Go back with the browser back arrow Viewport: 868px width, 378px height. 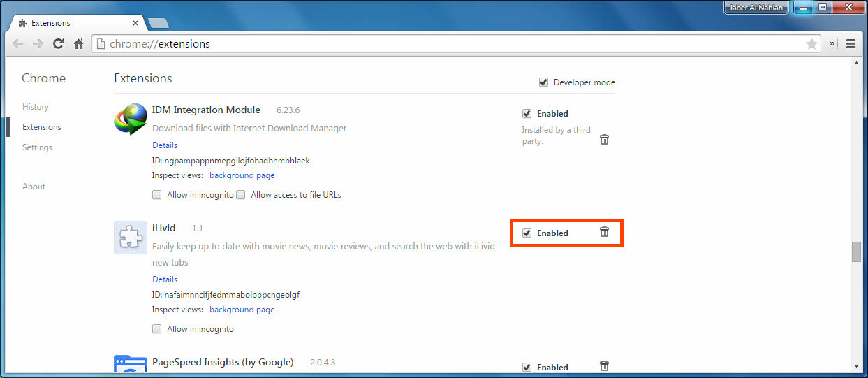click(x=18, y=43)
